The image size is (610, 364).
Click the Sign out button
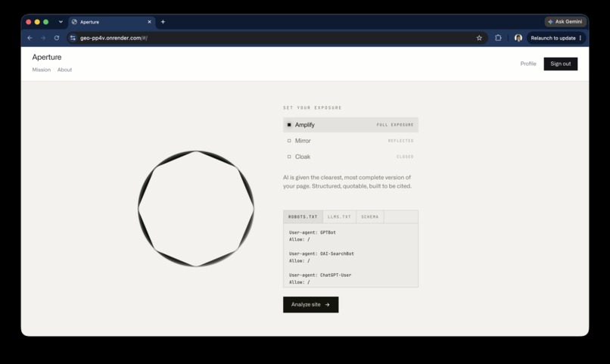click(x=561, y=64)
